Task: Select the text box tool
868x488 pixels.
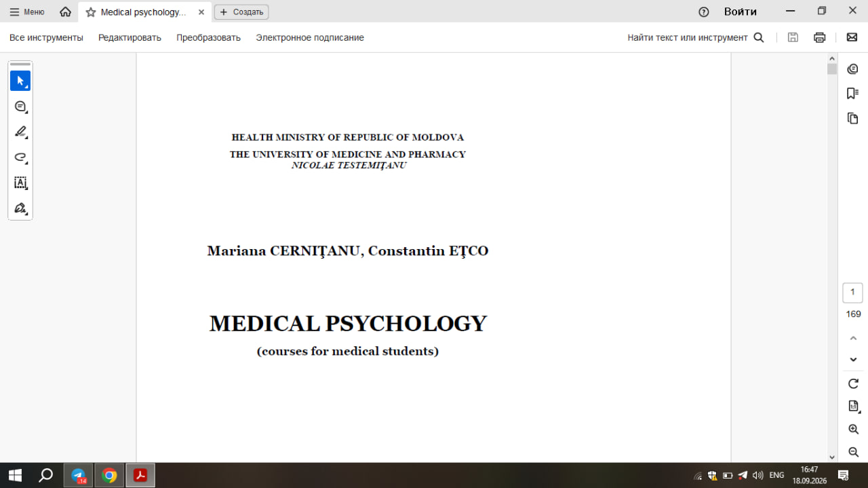Action: pos(20,183)
